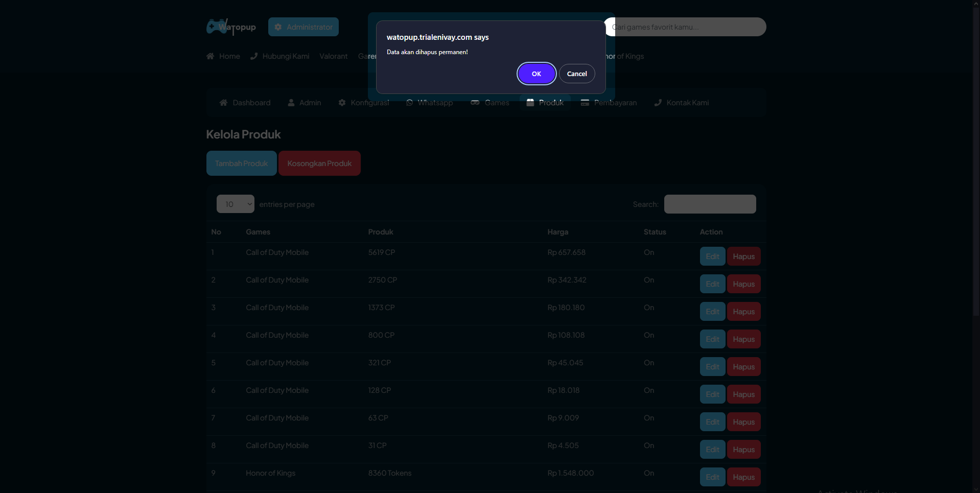Open the Dashboard menu item
This screenshot has height=493, width=980.
click(245, 103)
